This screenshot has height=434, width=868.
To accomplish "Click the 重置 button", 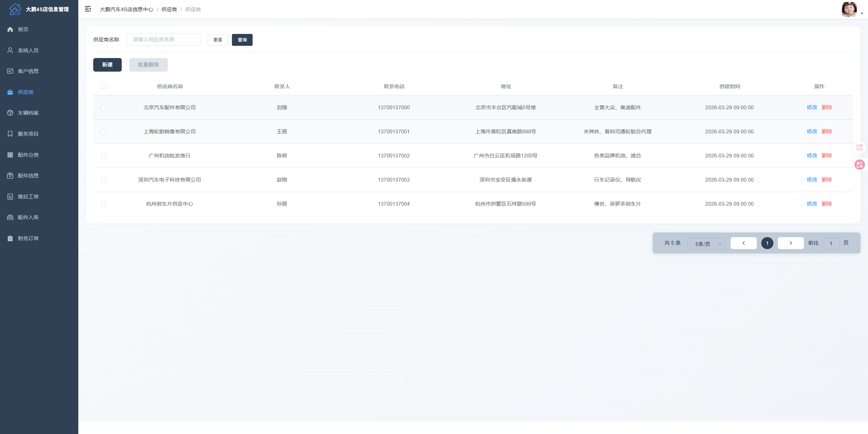I will coord(218,40).
